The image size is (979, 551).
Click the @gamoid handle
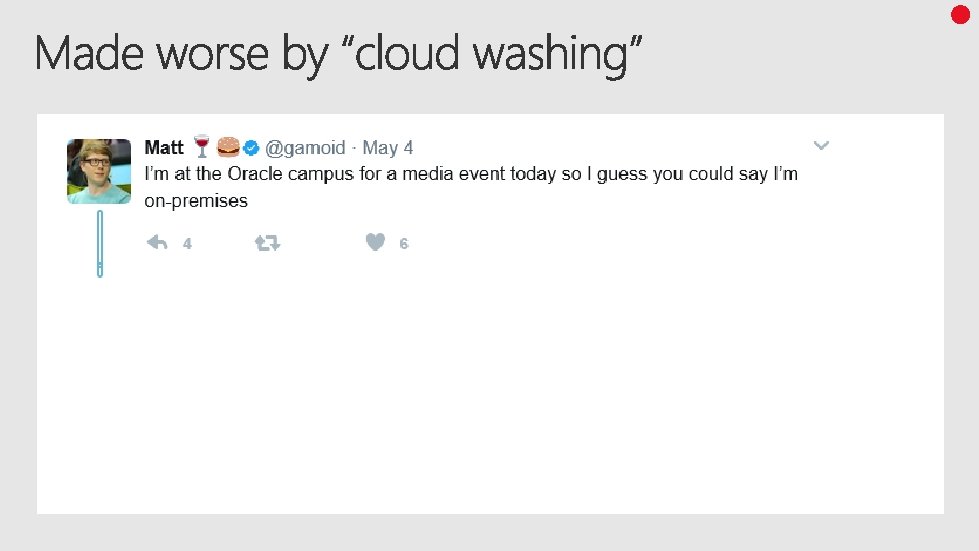click(305, 148)
